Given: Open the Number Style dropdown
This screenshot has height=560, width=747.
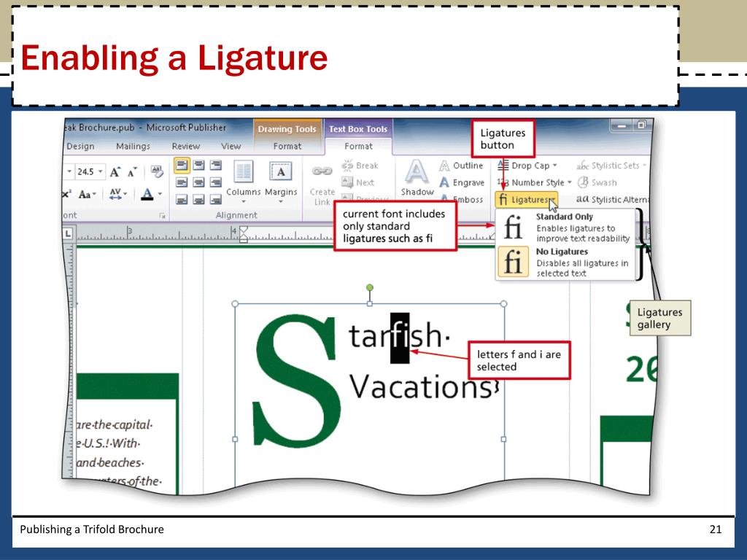Looking at the screenshot, I should click(x=534, y=182).
